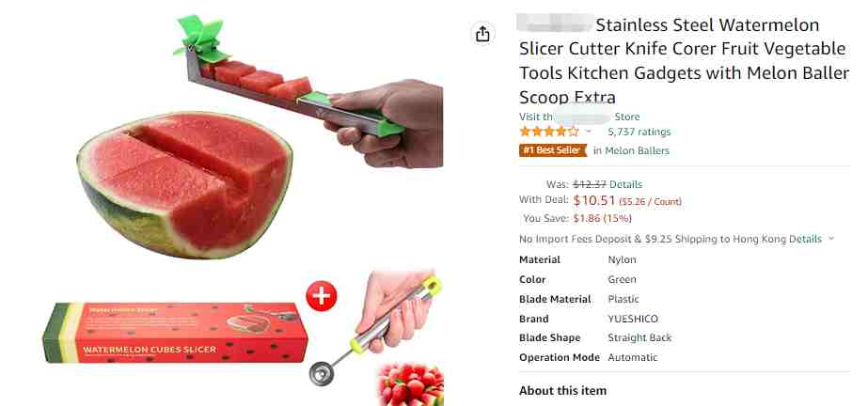The height and width of the screenshot is (406, 868).
Task: Click the $10.51 deal price
Action: coord(594,200)
